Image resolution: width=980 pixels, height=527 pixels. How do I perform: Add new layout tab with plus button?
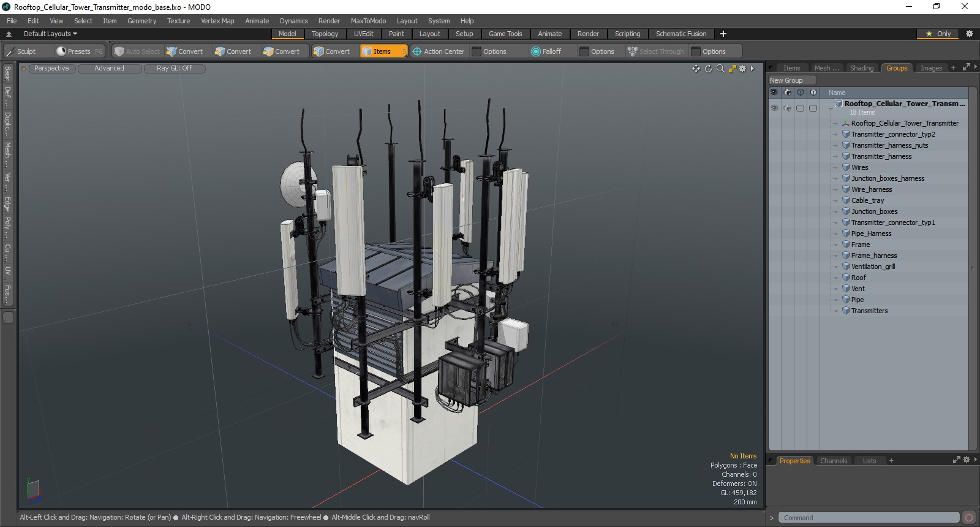coord(723,34)
